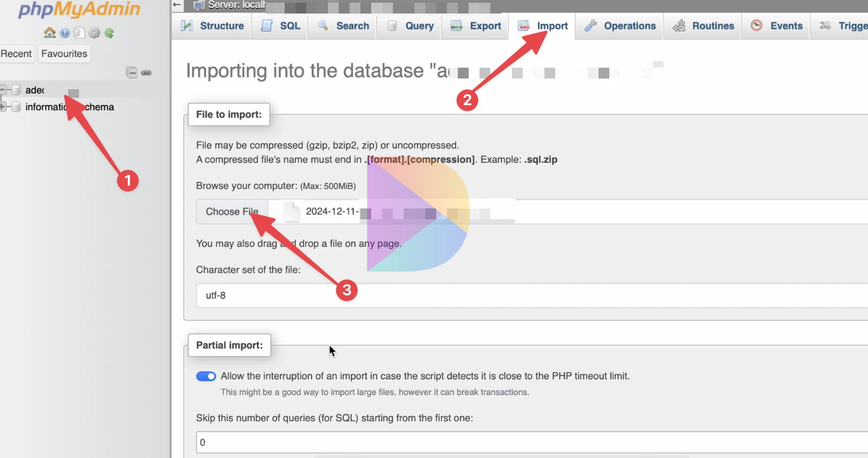This screenshot has height=458, width=868.
Task: Click the phpMyAdmin logo
Action: (79, 9)
